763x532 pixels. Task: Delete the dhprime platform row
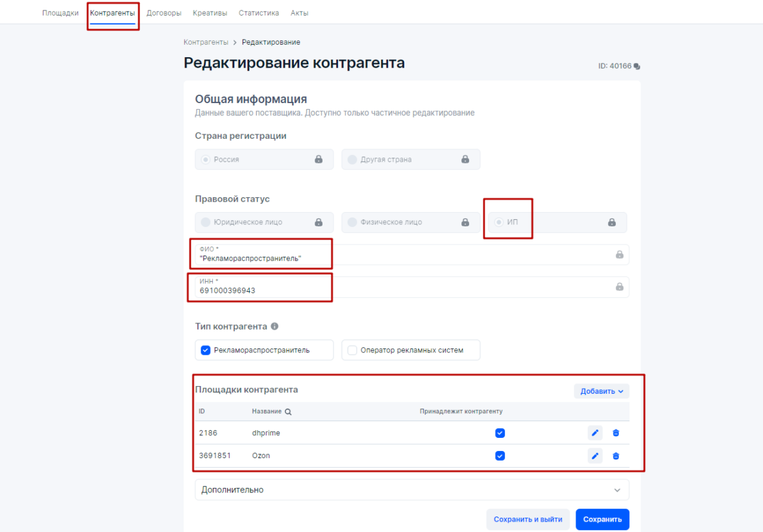pyautogui.click(x=616, y=433)
